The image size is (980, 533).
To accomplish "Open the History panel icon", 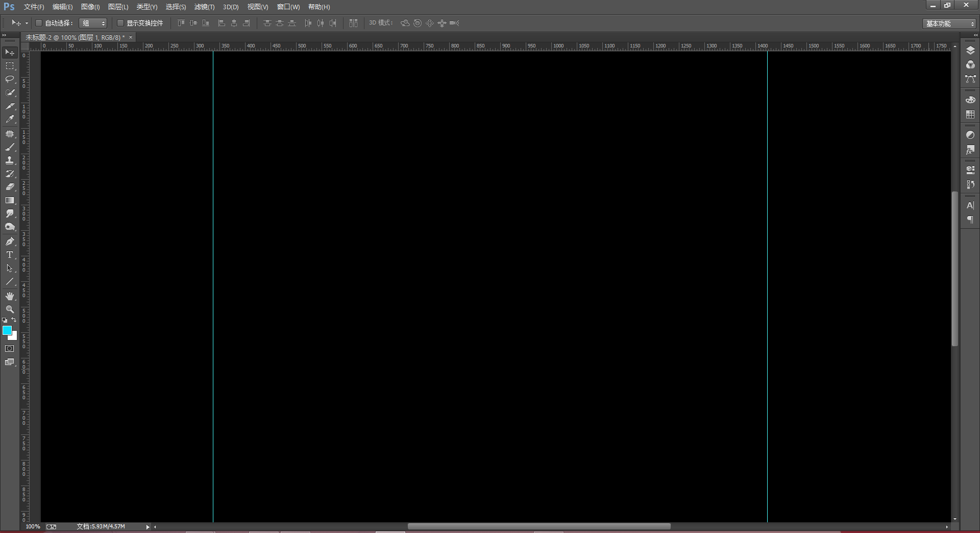I will 970,184.
